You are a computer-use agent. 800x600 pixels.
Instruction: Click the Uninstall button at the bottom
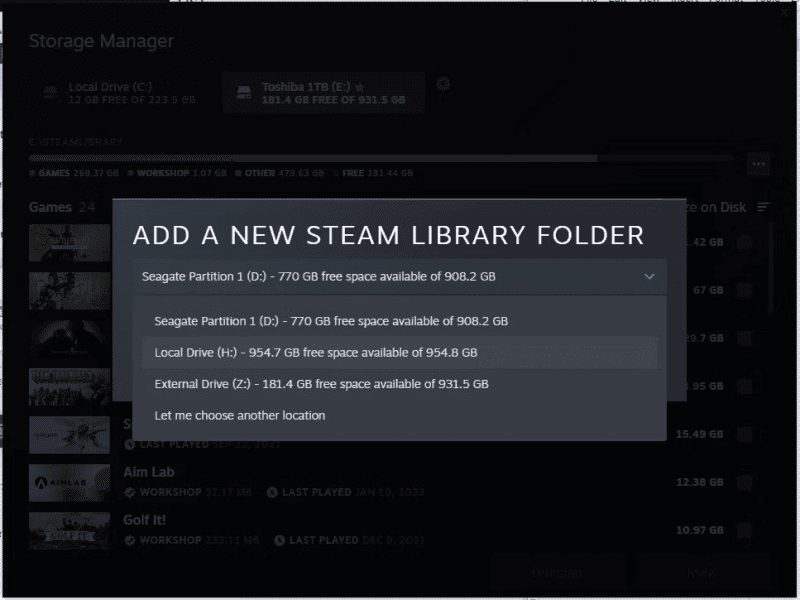click(557, 572)
